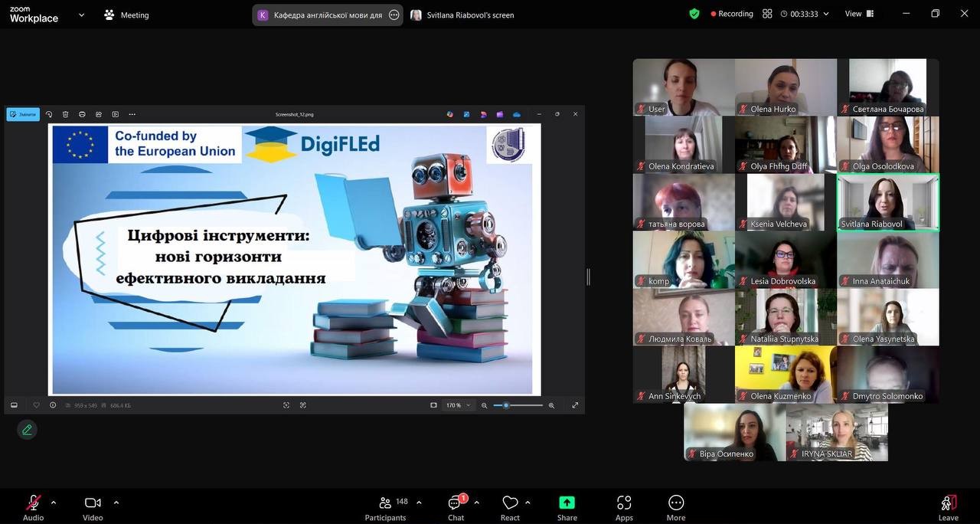Open the Chat panel

(x=456, y=507)
